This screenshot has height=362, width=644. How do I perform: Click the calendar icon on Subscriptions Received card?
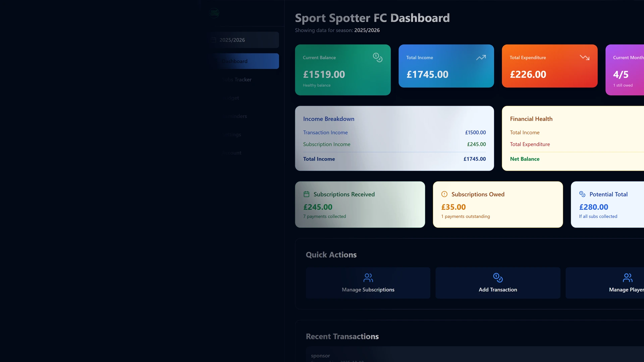[306, 194]
